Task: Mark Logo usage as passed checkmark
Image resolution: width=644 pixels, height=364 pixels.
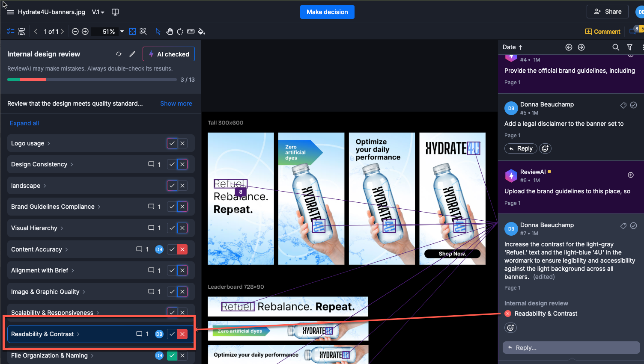Action: 172,143
